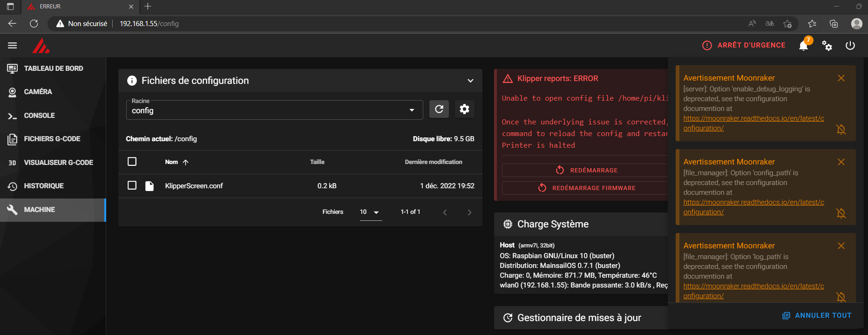Open a new browser tab
Image resolution: width=868 pixels, height=335 pixels.
coord(148,7)
